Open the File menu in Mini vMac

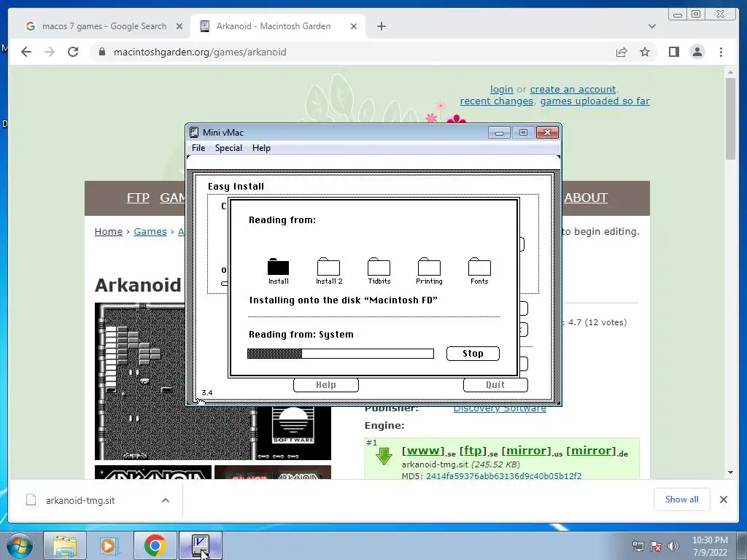198,148
